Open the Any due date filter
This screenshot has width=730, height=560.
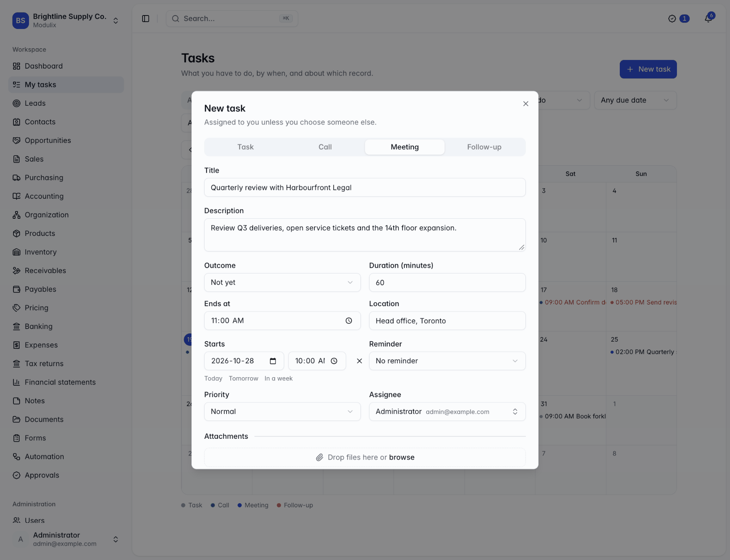(x=635, y=100)
